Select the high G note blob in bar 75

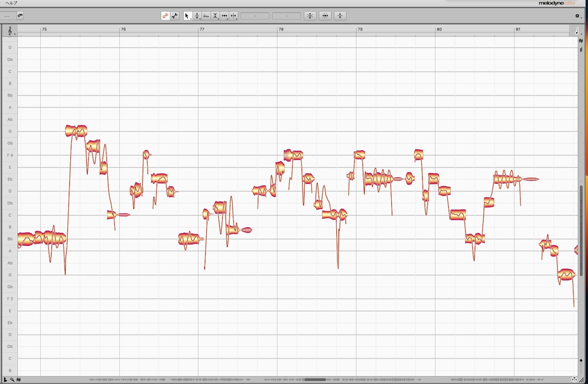[76, 131]
